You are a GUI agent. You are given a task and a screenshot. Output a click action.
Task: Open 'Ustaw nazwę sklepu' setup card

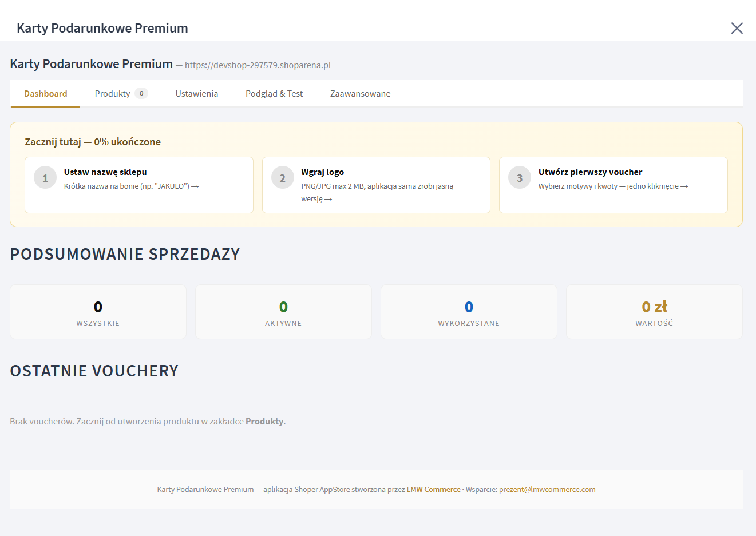point(138,185)
